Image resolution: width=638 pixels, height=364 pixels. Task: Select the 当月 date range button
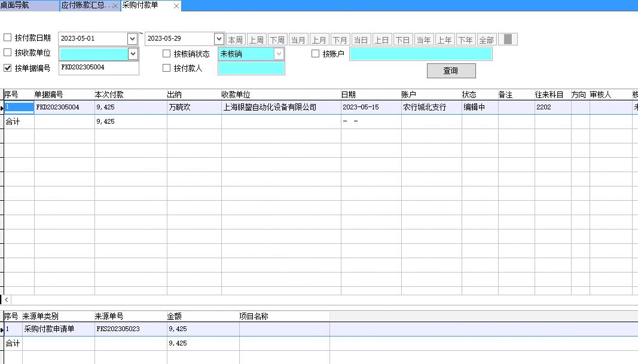tap(298, 39)
